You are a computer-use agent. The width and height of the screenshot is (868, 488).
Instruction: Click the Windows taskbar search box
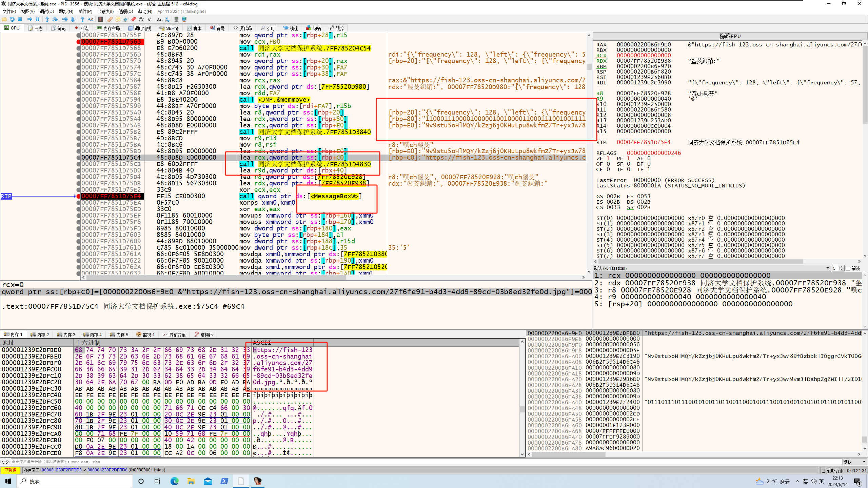coord(75,481)
